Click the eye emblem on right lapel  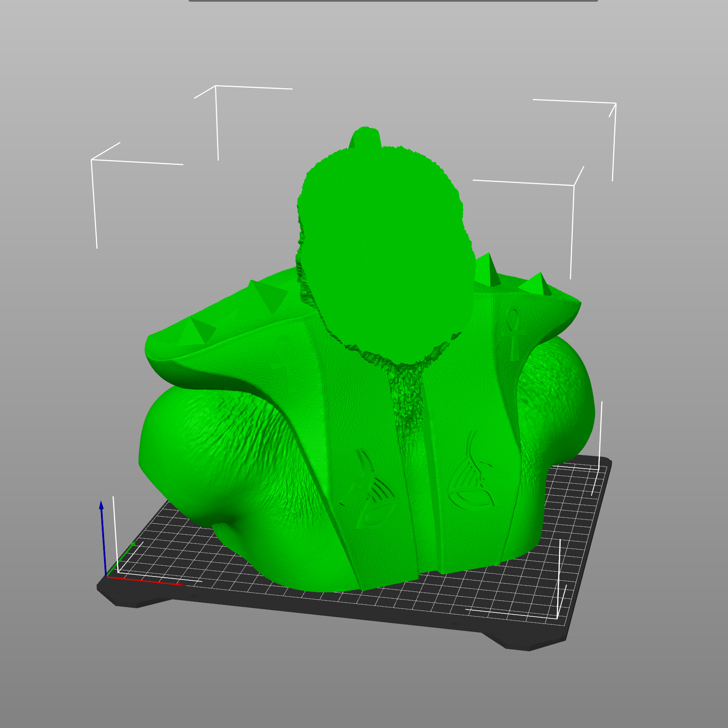[472, 470]
